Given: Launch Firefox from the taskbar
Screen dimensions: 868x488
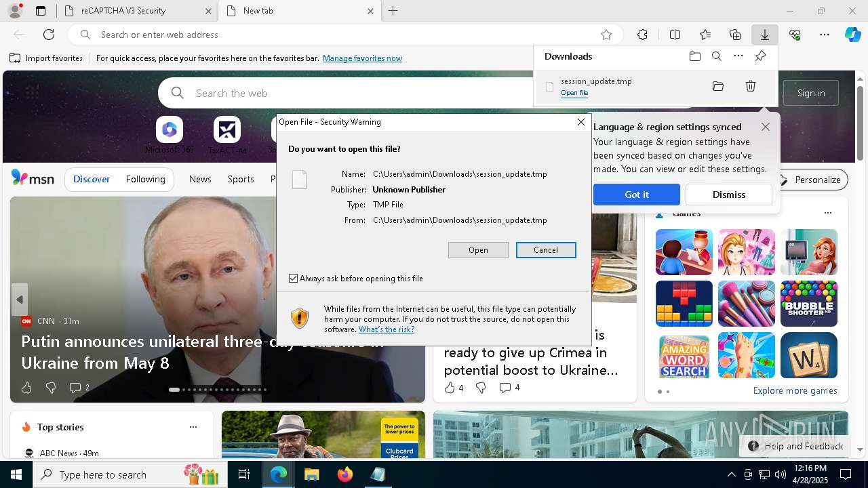Looking at the screenshot, I should [345, 474].
